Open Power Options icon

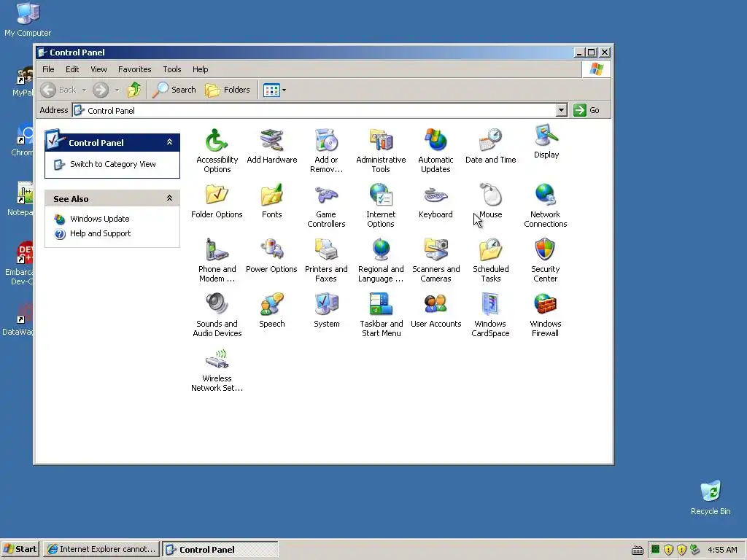(x=271, y=256)
